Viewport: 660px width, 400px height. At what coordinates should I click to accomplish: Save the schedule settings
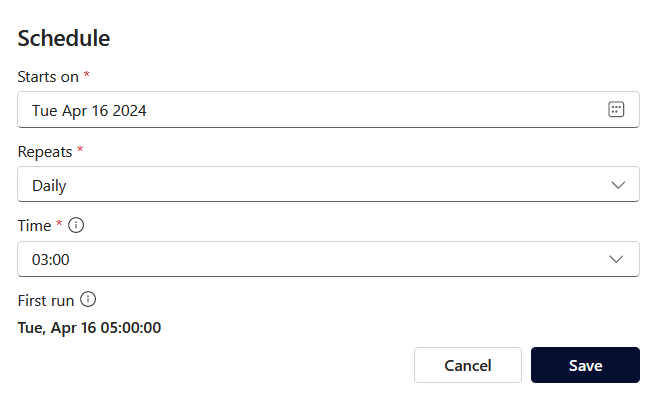[585, 365]
